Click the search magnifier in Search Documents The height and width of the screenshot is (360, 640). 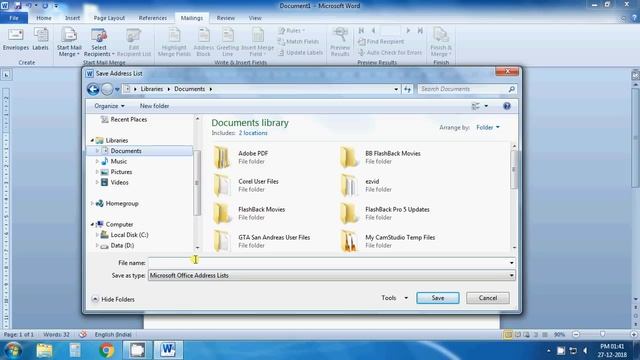(x=511, y=89)
